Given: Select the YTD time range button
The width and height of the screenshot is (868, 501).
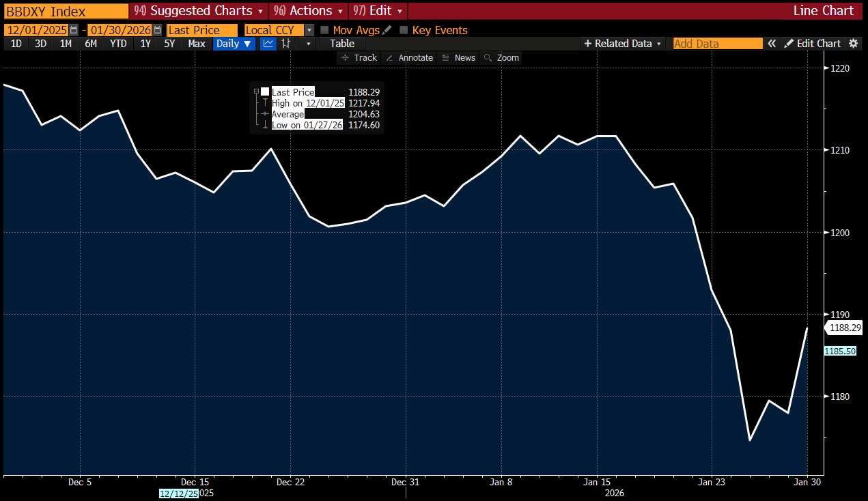Looking at the screenshot, I should 118,44.
